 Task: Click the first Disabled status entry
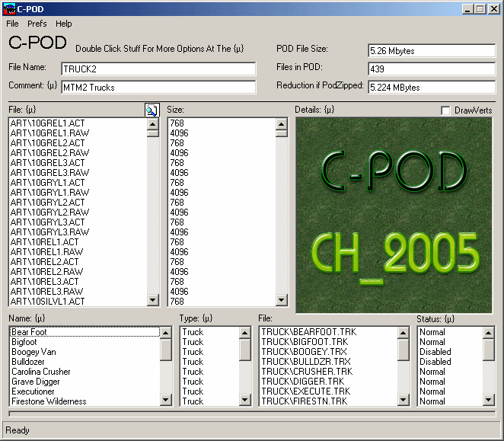[x=435, y=352]
